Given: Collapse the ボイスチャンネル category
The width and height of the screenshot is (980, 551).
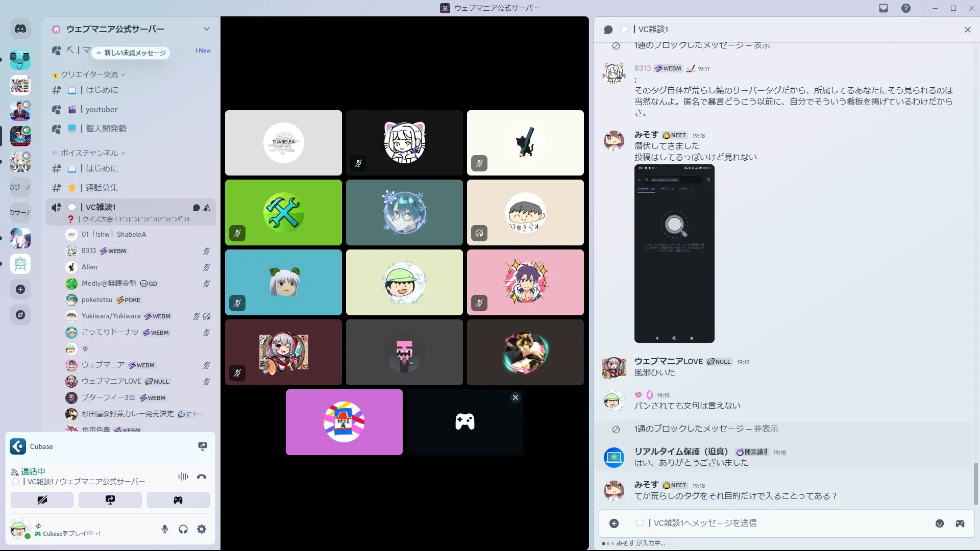Looking at the screenshot, I should 89,153.
